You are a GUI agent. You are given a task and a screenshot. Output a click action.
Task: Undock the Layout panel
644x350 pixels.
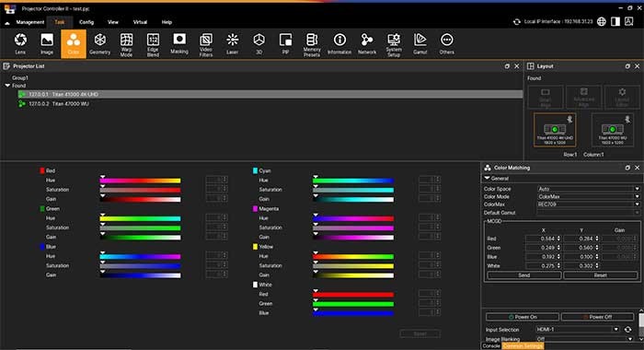pyautogui.click(x=627, y=66)
